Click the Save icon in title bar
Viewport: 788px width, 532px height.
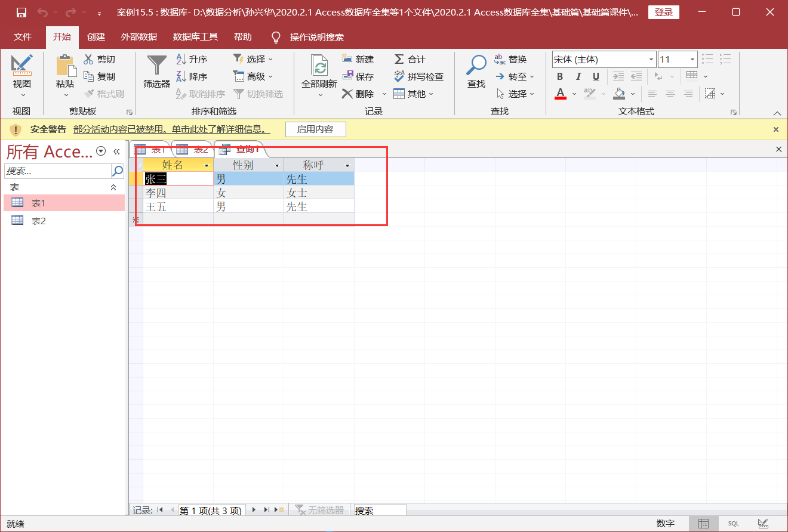click(x=21, y=13)
